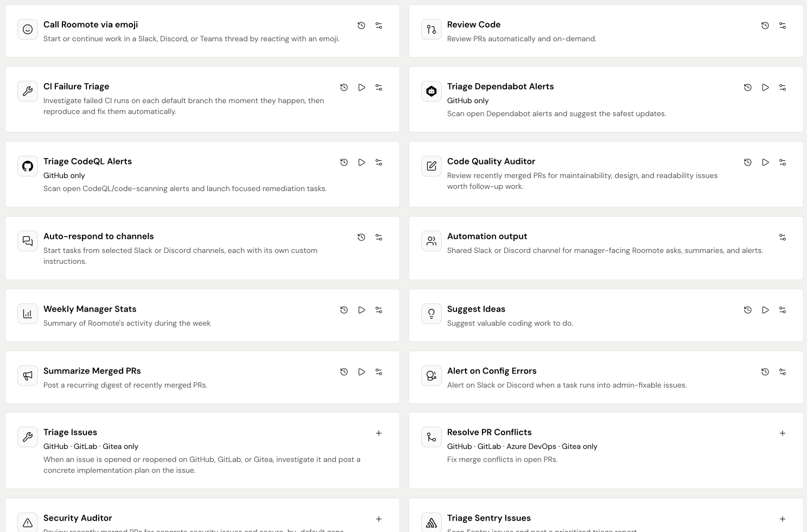Run Summarize Merged PRs now
Image resolution: width=807 pixels, height=532 pixels.
tap(361, 372)
